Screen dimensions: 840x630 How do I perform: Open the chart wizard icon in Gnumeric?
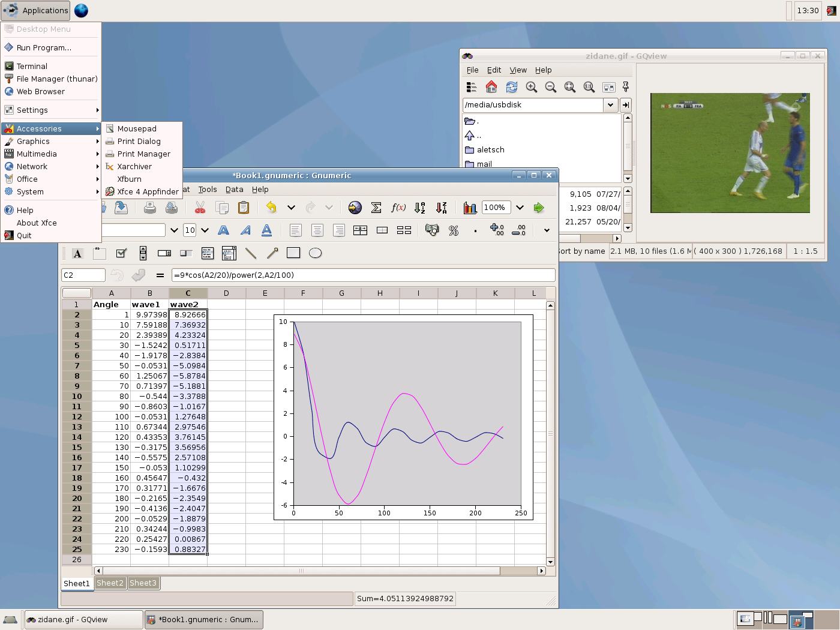(470, 208)
